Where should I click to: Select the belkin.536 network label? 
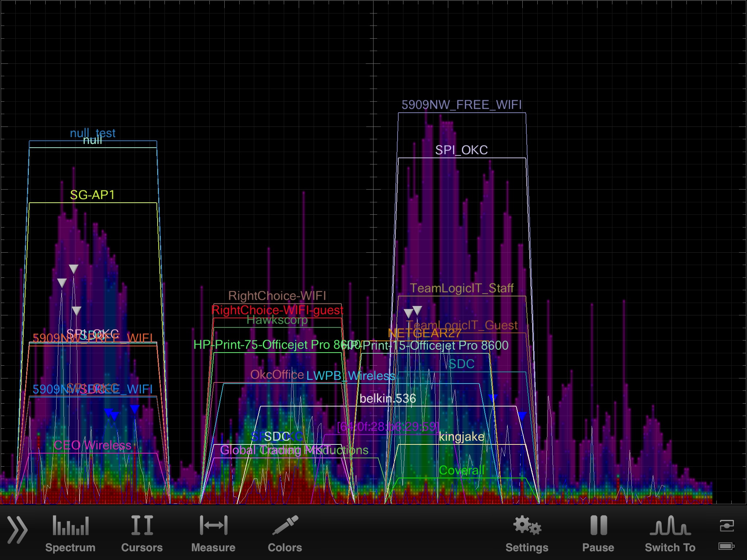[x=387, y=398]
